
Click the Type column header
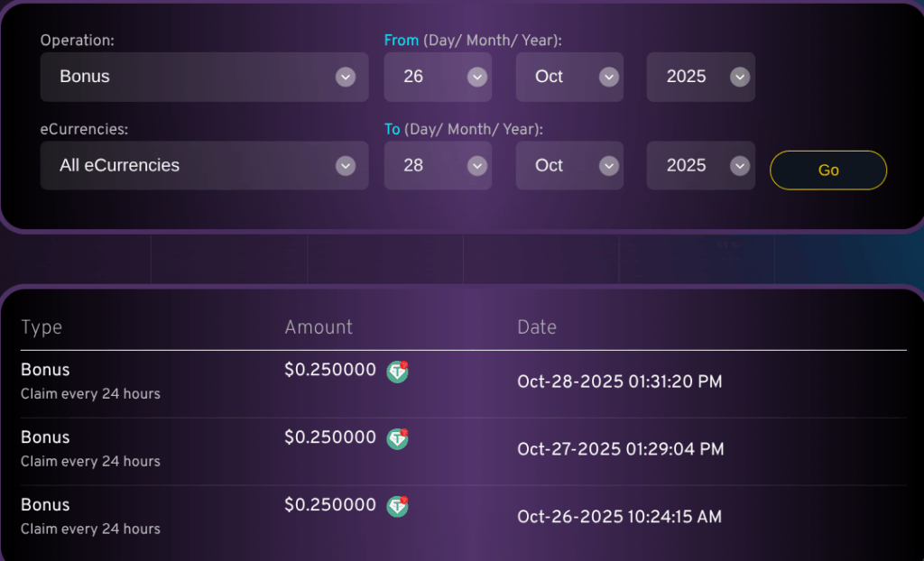42,327
